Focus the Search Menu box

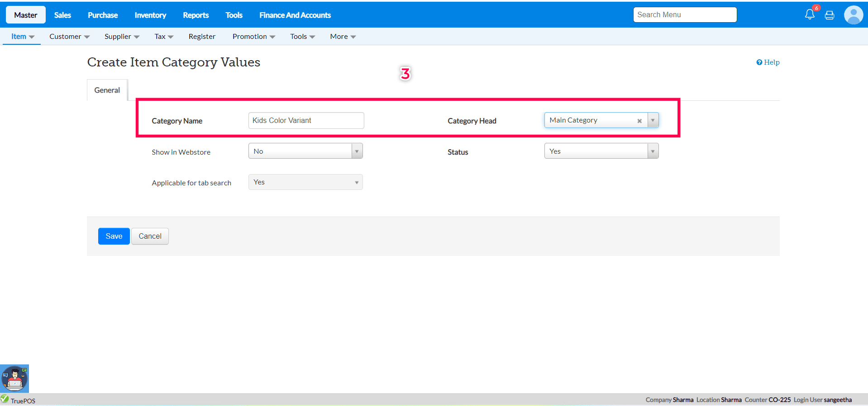684,14
